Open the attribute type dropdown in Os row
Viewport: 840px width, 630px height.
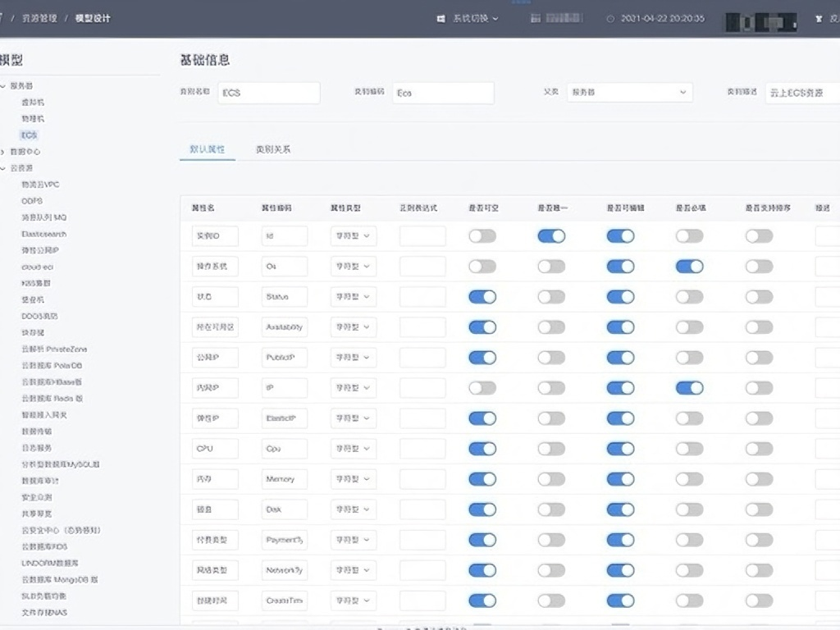tap(353, 267)
